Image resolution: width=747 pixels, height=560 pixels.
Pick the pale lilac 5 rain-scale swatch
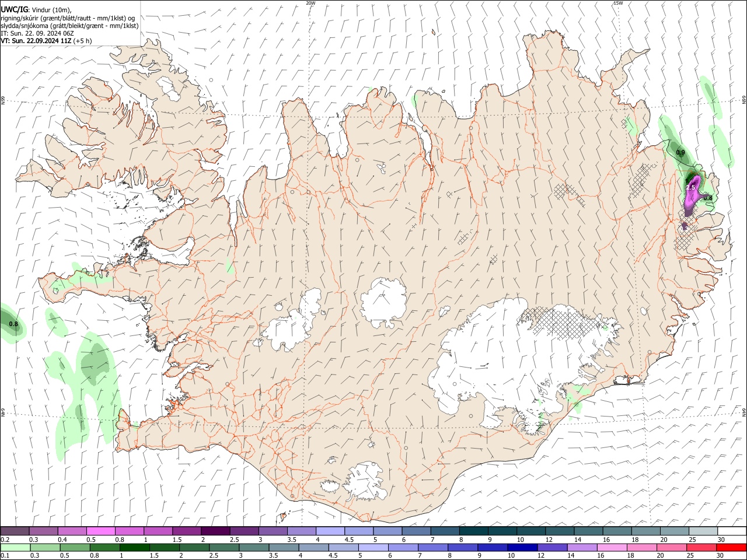tap(373, 548)
